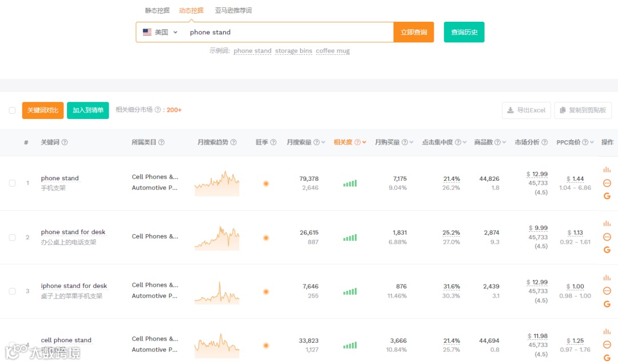The image size is (618, 364).
Task: Click the more options icon in phone stand row
Action: coord(607,183)
